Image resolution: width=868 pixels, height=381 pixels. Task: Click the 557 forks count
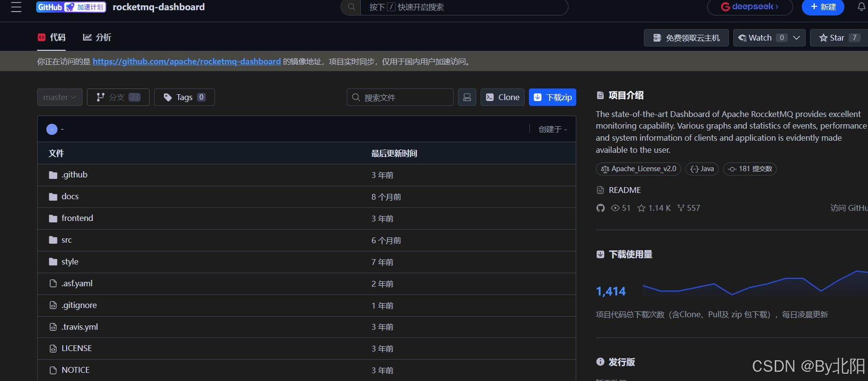693,208
